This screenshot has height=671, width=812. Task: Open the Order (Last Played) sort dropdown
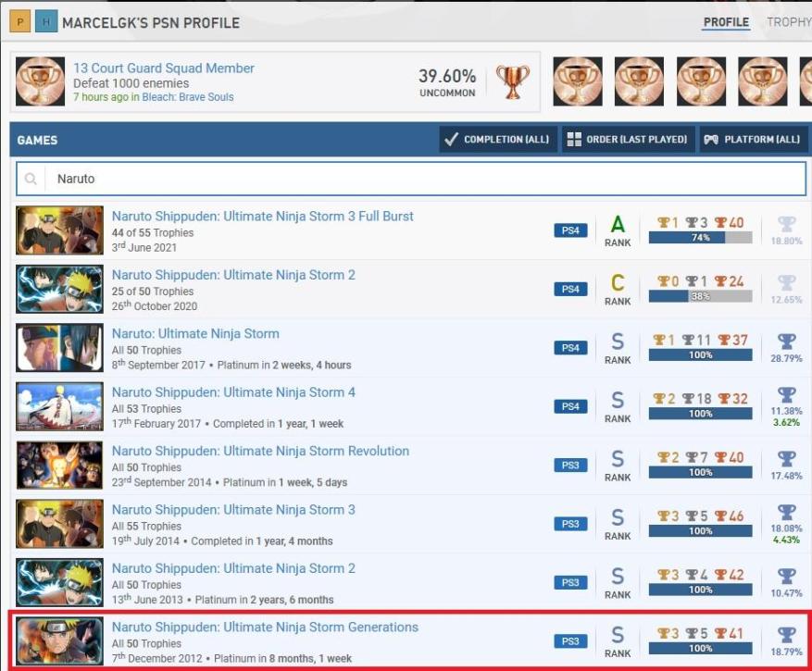[x=627, y=140]
